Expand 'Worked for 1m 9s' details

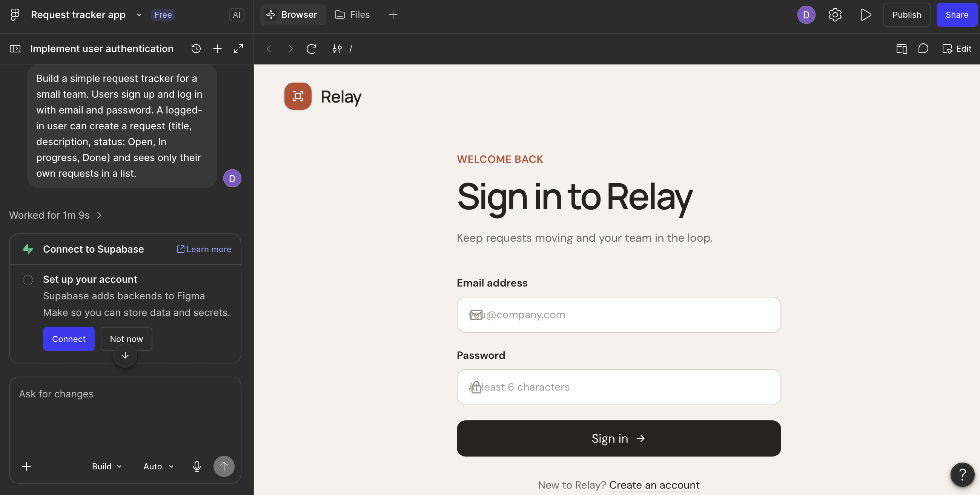55,215
